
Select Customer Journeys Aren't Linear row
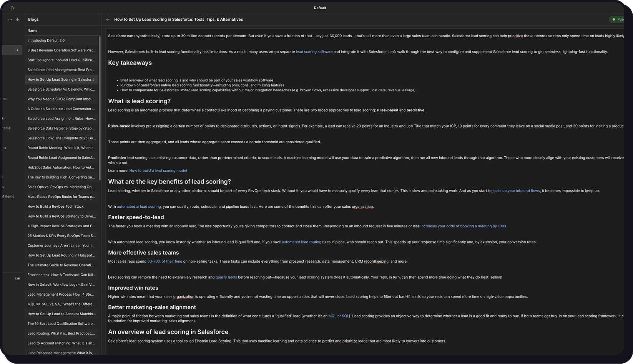[61, 245]
